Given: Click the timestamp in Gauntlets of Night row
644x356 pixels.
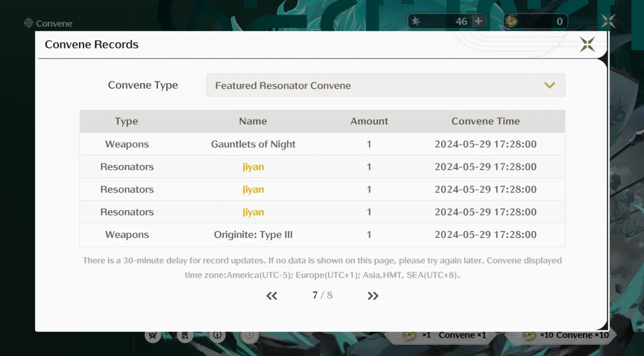Looking at the screenshot, I should click(486, 144).
